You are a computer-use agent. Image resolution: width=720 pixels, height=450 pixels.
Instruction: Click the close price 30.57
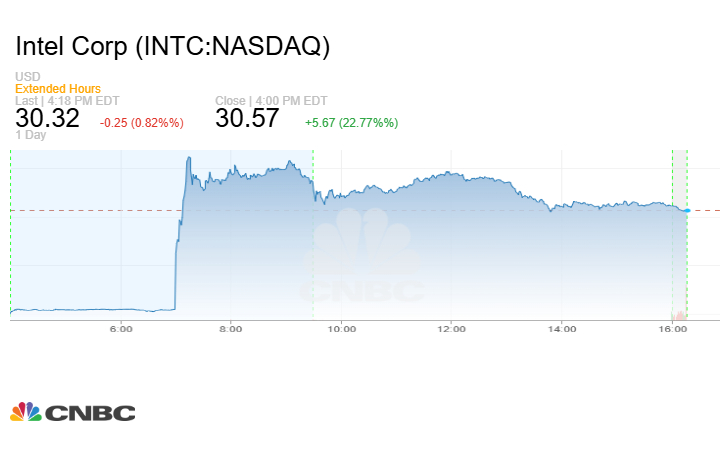pyautogui.click(x=248, y=117)
